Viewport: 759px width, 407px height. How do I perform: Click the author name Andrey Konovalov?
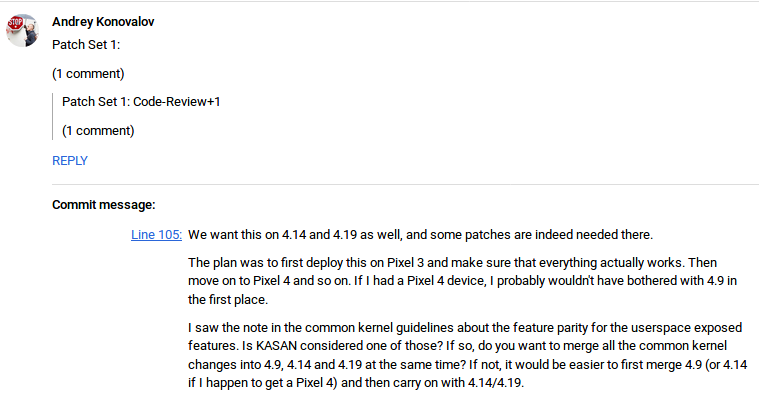[104, 21]
